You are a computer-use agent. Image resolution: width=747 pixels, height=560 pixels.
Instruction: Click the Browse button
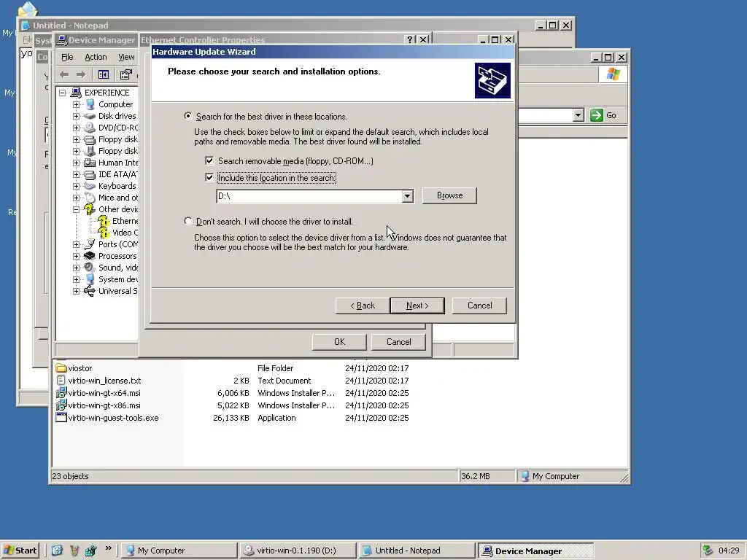click(449, 195)
